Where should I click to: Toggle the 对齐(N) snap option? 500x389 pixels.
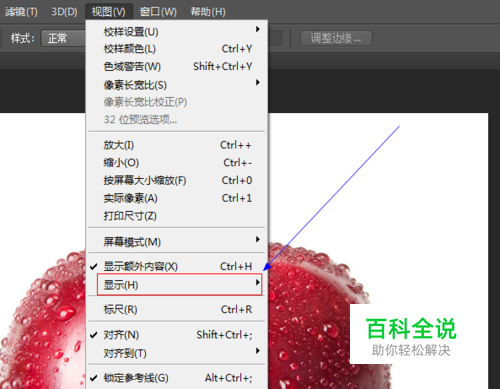[177, 334]
